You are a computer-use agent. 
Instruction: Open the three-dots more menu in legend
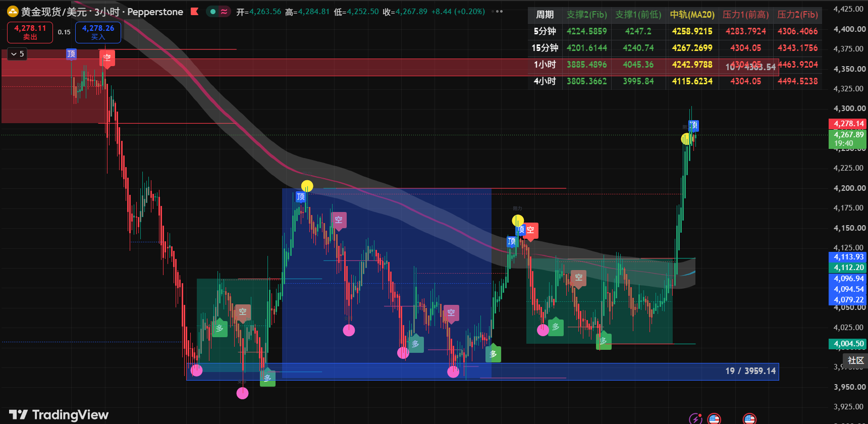pyautogui.click(x=497, y=11)
